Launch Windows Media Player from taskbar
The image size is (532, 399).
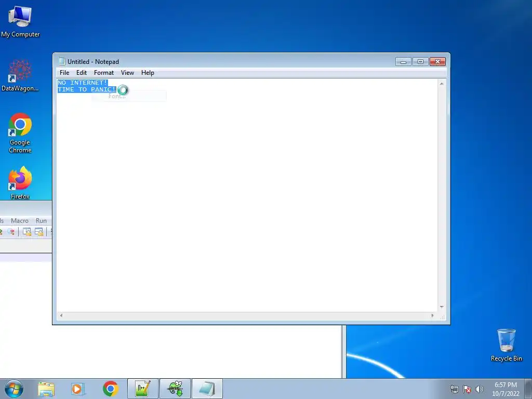click(77, 389)
